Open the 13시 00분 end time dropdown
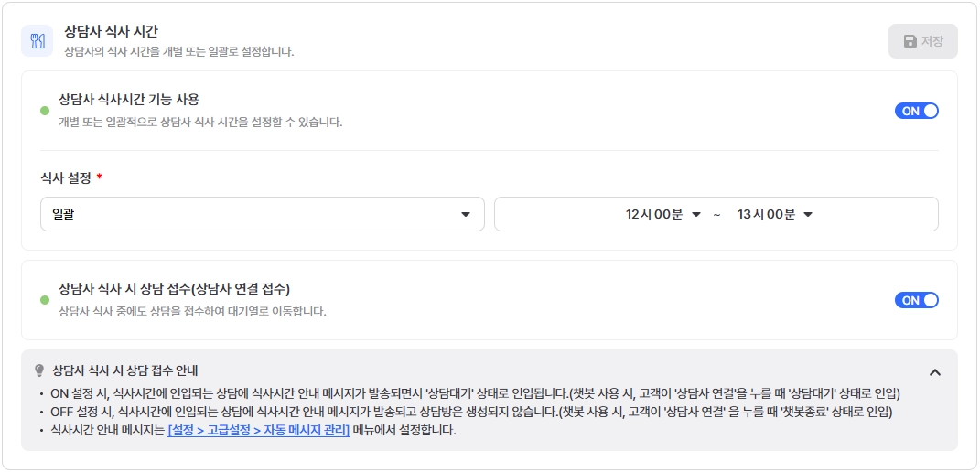980x472 pixels. (774, 214)
